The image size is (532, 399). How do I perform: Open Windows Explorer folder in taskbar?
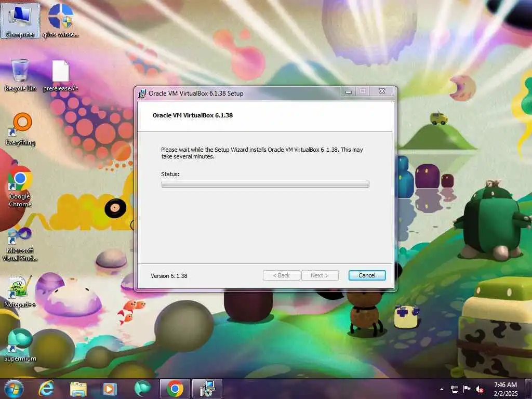tap(78, 389)
